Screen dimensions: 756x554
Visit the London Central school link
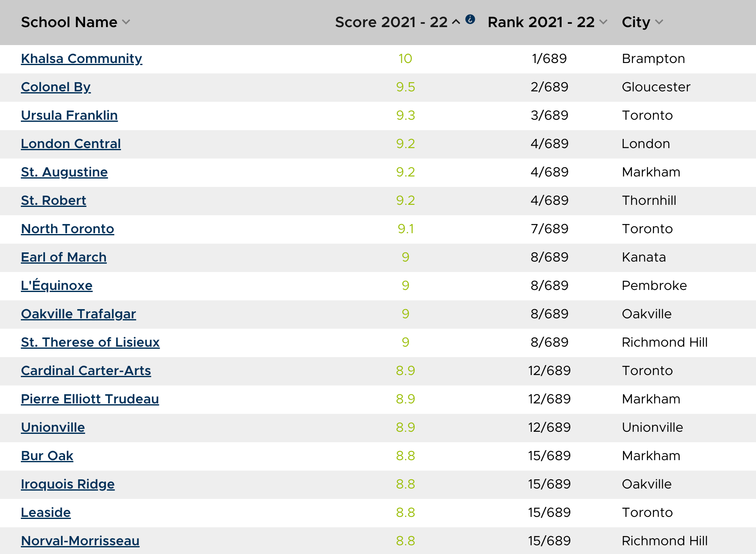point(71,144)
